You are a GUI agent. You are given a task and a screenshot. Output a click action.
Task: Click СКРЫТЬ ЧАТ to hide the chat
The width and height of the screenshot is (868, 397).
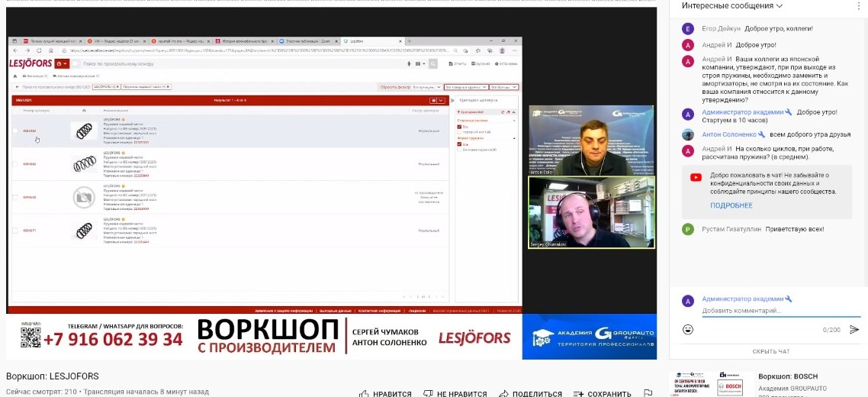770,351
